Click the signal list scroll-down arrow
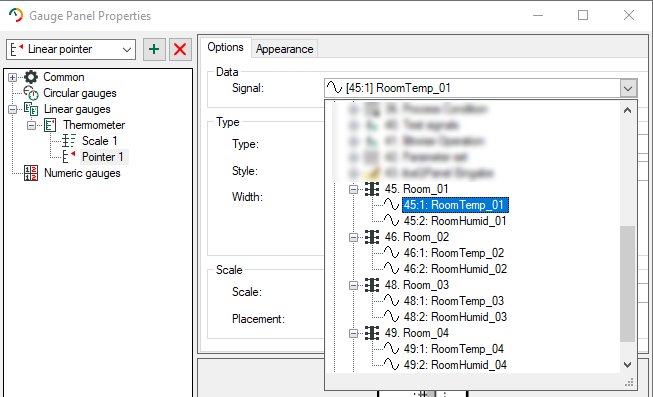 tap(628, 365)
